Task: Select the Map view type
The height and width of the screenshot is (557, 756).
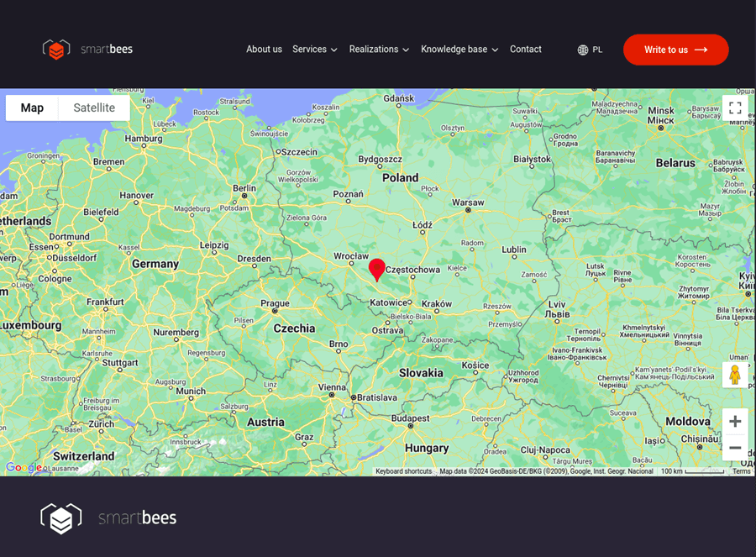Action: click(x=32, y=108)
